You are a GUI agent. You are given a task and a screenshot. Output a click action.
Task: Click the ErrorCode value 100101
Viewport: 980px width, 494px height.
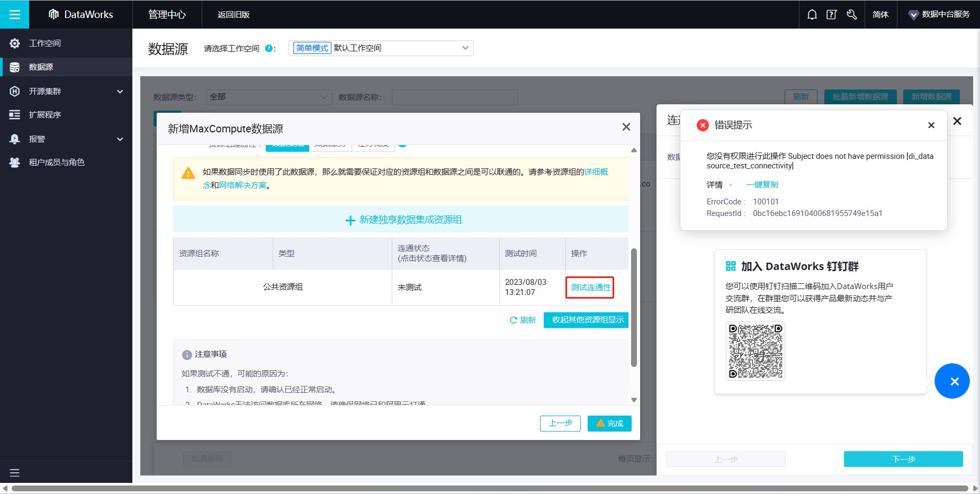tap(766, 202)
